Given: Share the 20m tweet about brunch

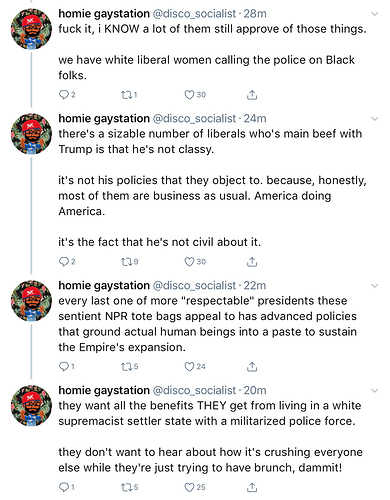Looking at the screenshot, I should pos(252,487).
